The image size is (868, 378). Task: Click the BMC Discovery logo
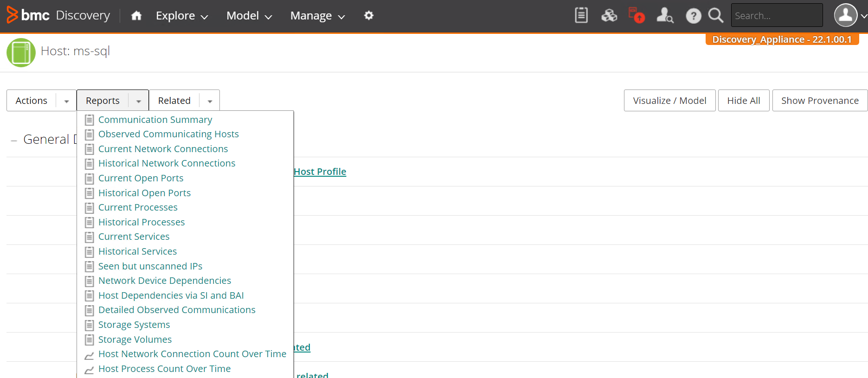click(x=58, y=15)
